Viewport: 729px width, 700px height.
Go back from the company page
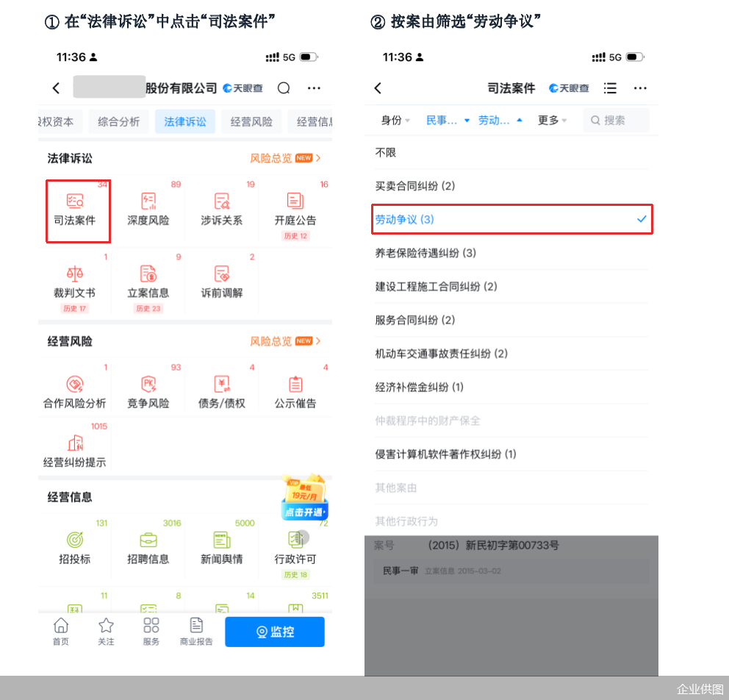(57, 88)
